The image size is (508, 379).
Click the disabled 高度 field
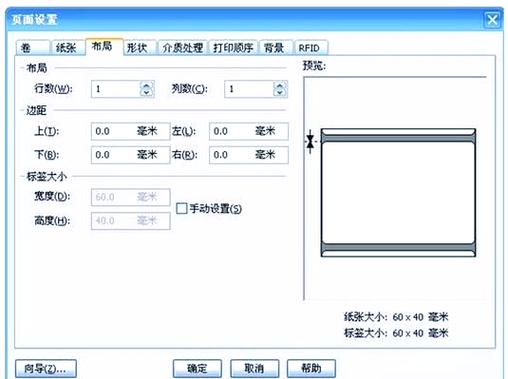click(130, 221)
